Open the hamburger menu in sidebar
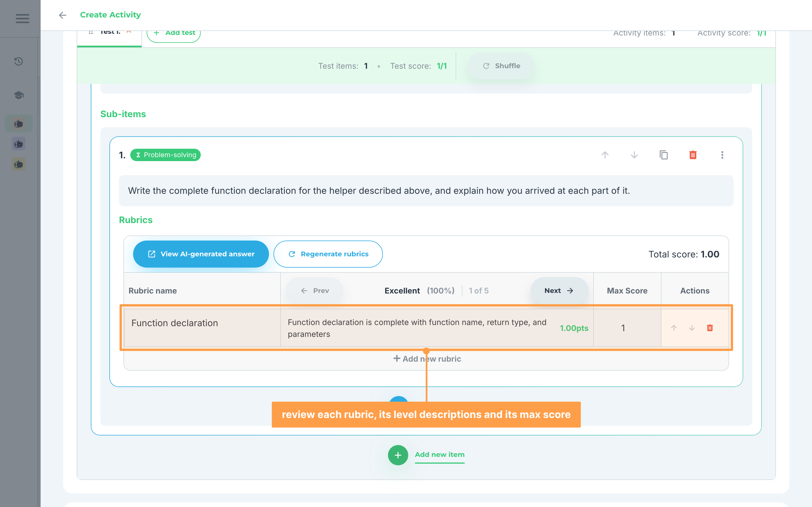 (23, 18)
